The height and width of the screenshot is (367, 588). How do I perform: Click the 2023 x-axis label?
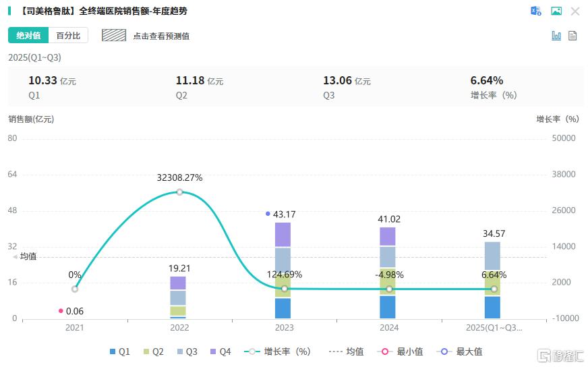(x=285, y=328)
